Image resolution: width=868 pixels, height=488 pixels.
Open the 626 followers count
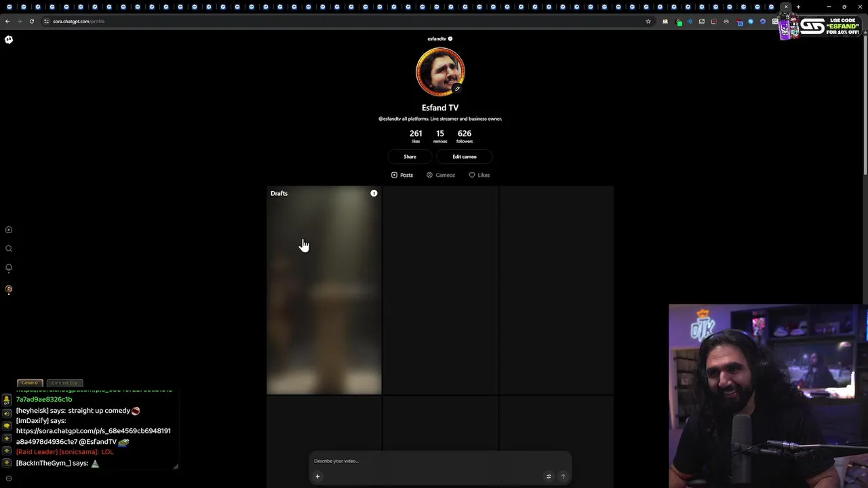(465, 136)
